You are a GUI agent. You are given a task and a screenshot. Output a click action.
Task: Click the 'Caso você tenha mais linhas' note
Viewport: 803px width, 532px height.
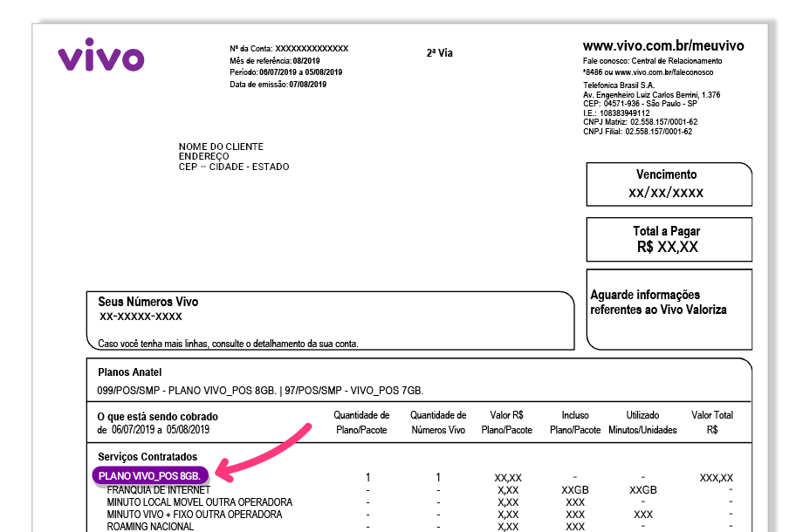[x=229, y=344]
